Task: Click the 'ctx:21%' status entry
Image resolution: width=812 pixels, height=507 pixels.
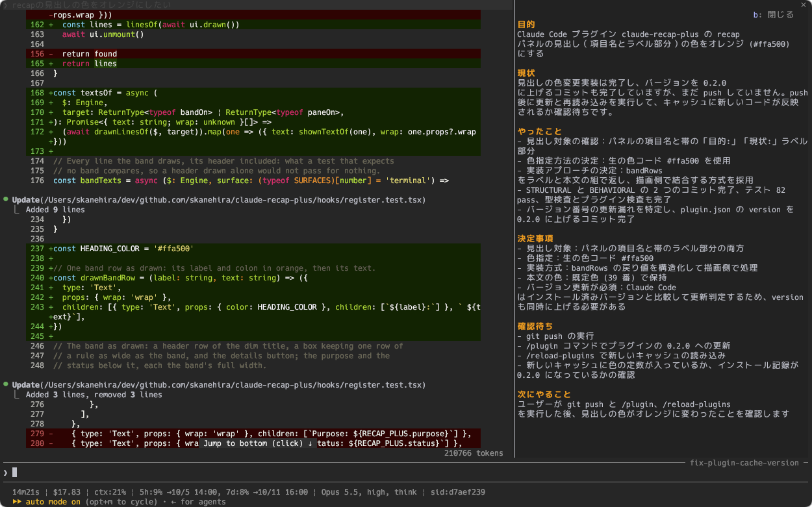Action: [110, 492]
